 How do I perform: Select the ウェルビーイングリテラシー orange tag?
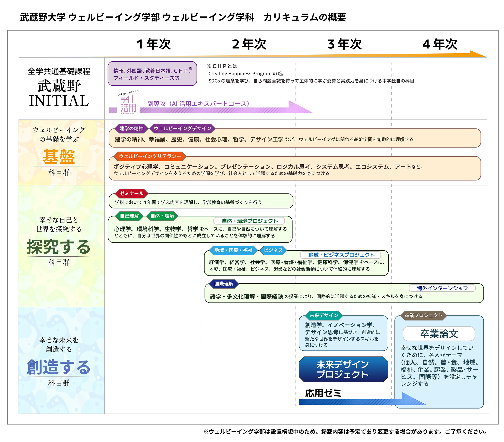150,156
